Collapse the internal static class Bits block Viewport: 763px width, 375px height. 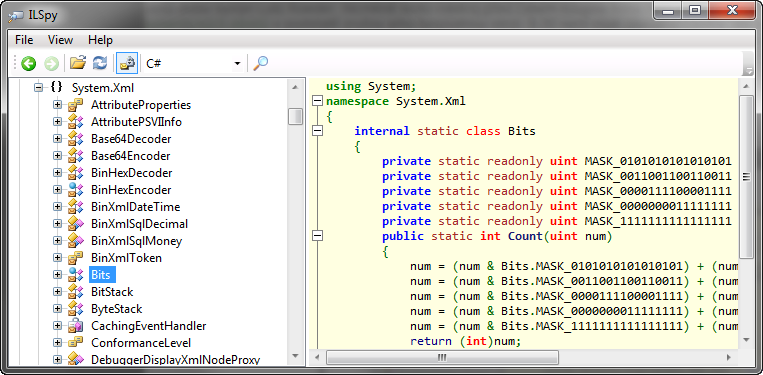coord(317,131)
